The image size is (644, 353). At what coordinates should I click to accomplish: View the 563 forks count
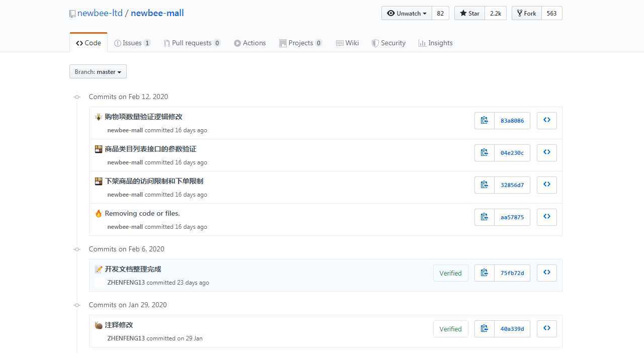coord(552,14)
